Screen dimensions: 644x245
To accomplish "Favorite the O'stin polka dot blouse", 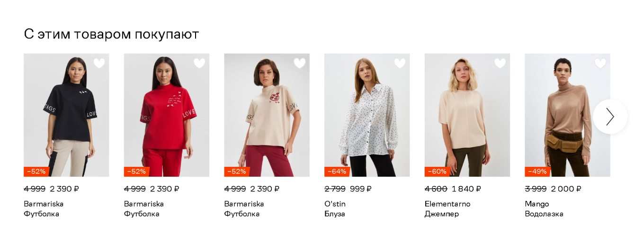I will [x=400, y=64].
